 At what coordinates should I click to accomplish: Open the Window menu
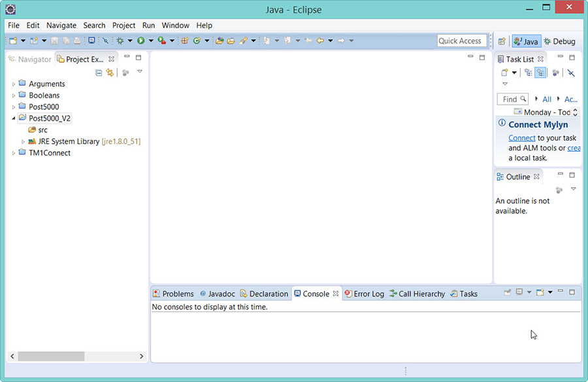click(x=176, y=26)
